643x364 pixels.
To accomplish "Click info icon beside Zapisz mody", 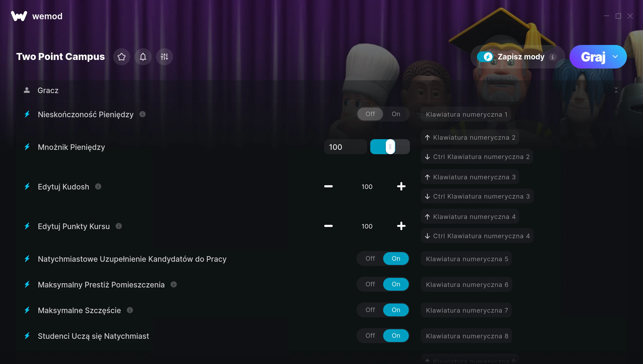I will click(x=552, y=57).
